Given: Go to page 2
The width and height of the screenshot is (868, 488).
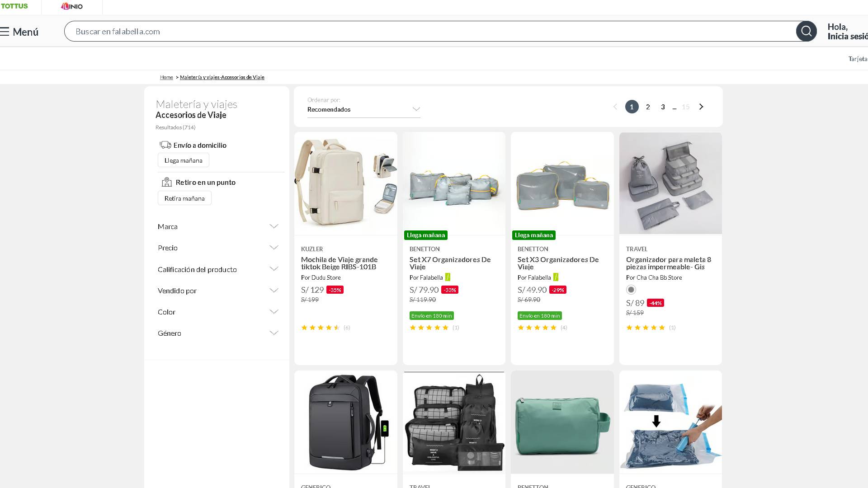Looking at the screenshot, I should tap(648, 107).
